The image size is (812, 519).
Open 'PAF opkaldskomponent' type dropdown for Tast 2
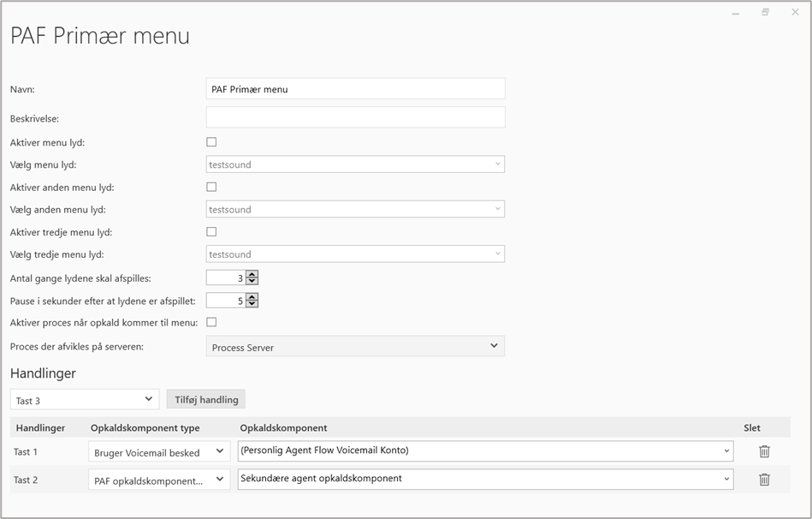coord(220,480)
